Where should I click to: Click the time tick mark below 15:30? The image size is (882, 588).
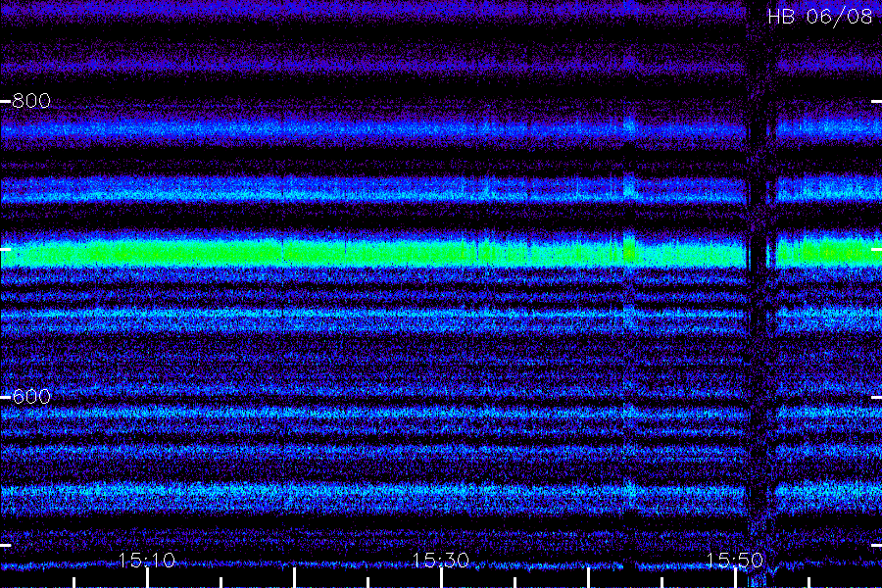[x=441, y=578]
